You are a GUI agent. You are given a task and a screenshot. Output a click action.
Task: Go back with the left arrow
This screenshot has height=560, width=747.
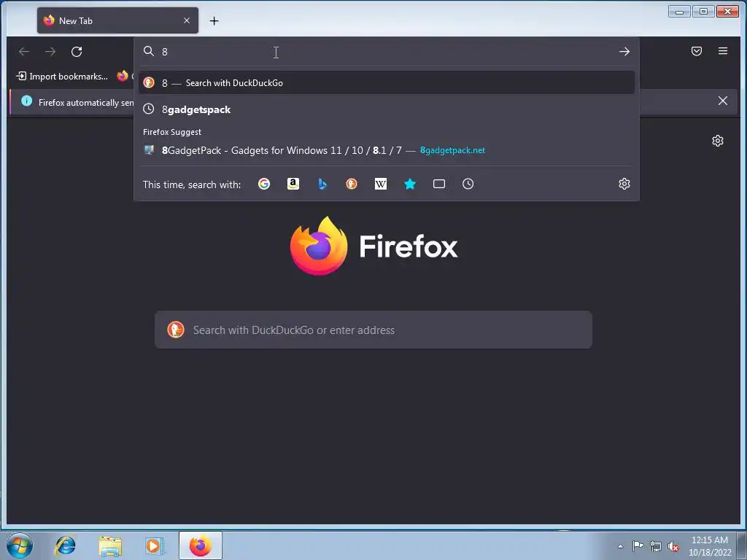(24, 52)
